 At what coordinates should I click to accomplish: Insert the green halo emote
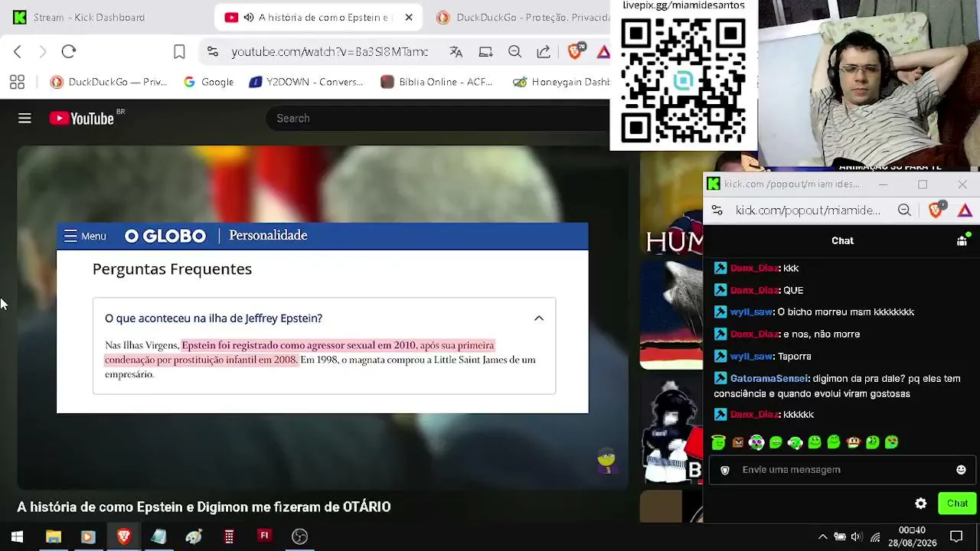pyautogui.click(x=718, y=442)
